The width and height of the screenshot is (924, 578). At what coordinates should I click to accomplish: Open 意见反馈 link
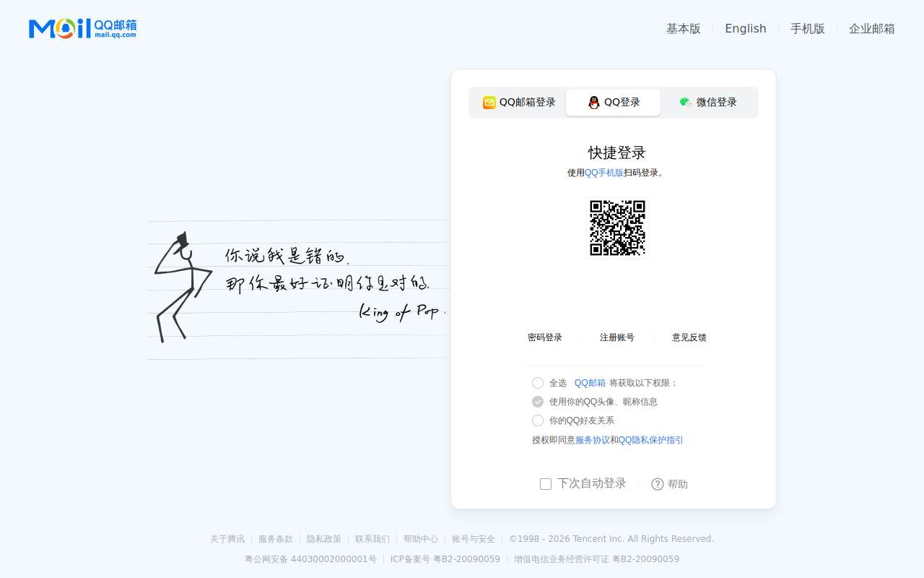pyautogui.click(x=689, y=337)
